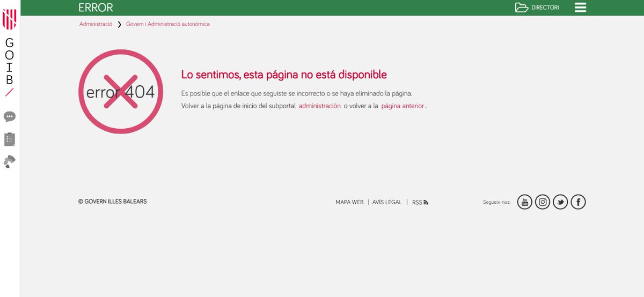The width and height of the screenshot is (644, 297).
Task: Open the hamburger menu in header
Action: click(x=580, y=8)
